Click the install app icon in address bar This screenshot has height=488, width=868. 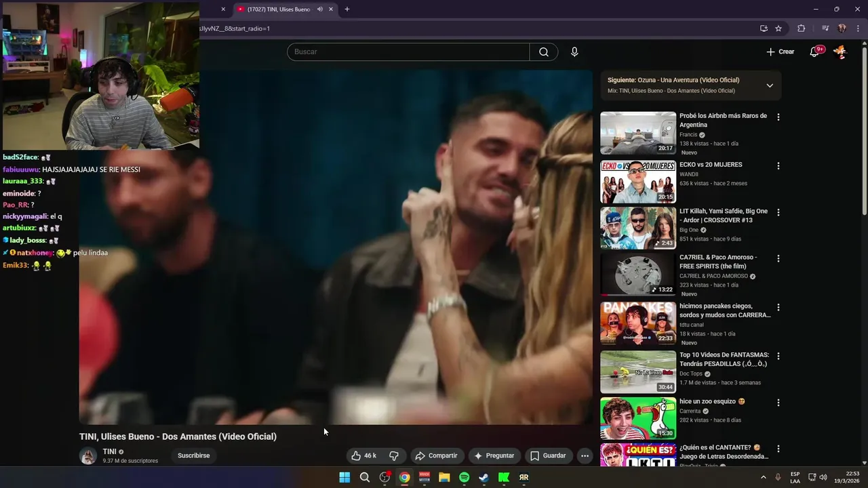[764, 28]
